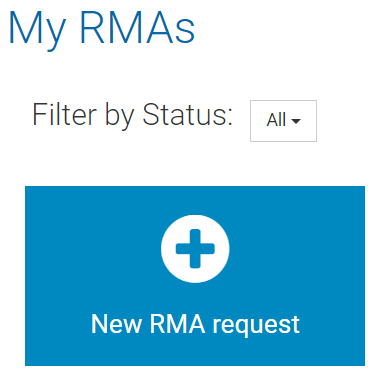The height and width of the screenshot is (380, 382).
Task: Click the dropdown caret next to All
Action: (x=296, y=121)
